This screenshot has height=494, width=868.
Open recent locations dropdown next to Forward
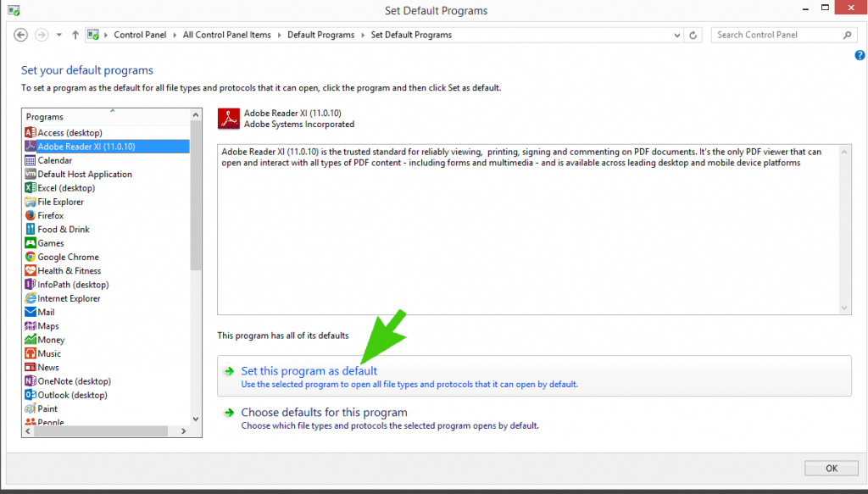click(x=58, y=35)
